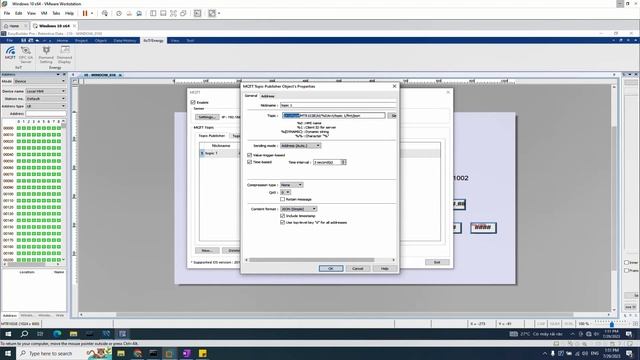640x360 pixels.
Task: Click the undo arrow in EasyBuilder quick access bar
Action: (37, 40)
